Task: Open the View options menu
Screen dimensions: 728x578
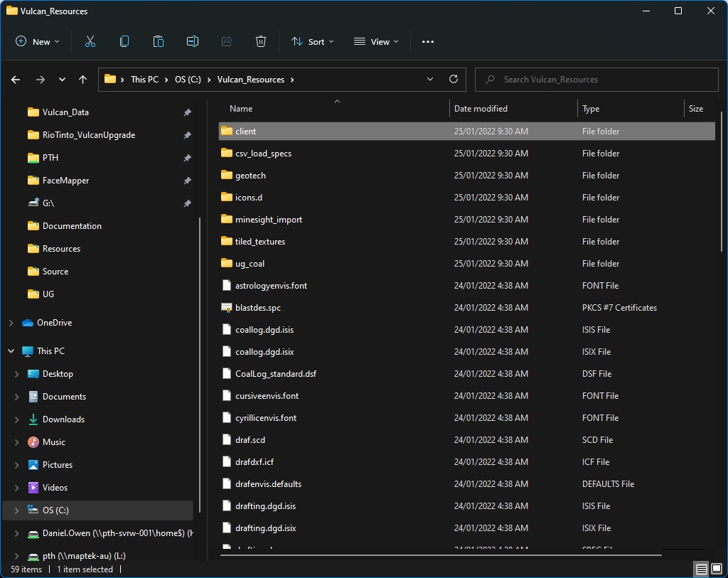Action: [x=376, y=42]
